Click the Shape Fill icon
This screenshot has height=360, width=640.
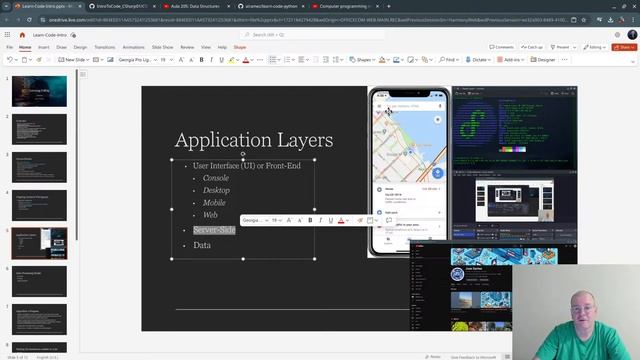(x=382, y=60)
